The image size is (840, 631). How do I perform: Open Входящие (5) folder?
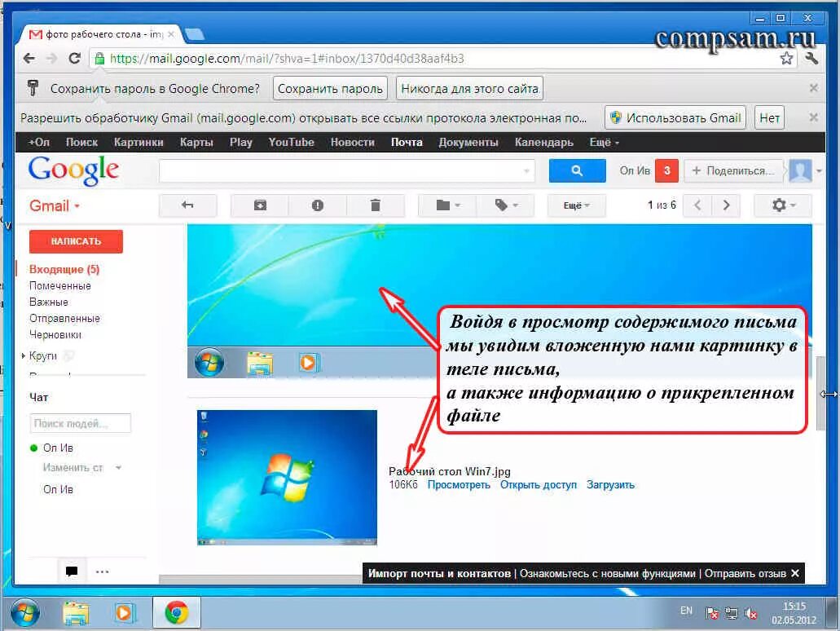coord(64,269)
